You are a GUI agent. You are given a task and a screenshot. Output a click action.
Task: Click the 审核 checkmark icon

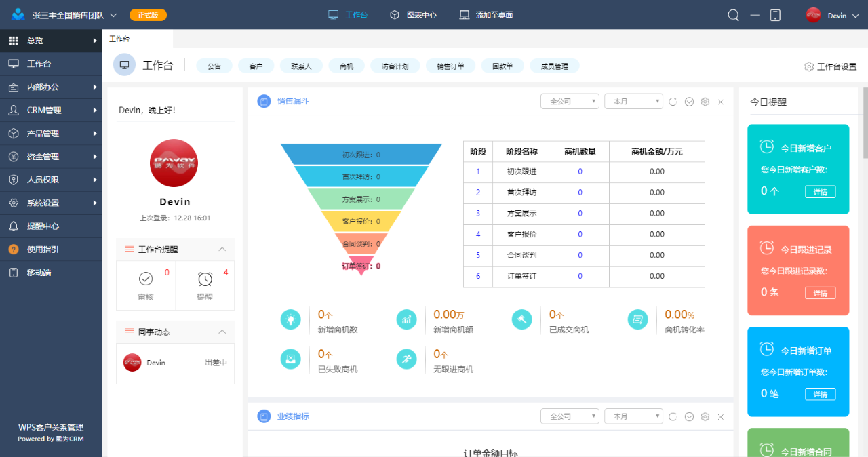[x=146, y=279]
